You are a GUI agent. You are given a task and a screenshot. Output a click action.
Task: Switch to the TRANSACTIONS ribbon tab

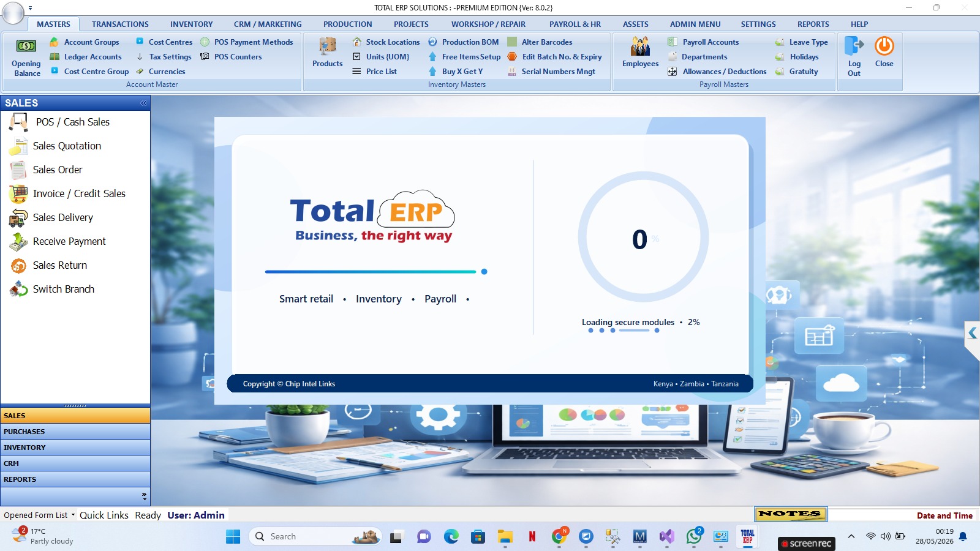[x=120, y=24]
